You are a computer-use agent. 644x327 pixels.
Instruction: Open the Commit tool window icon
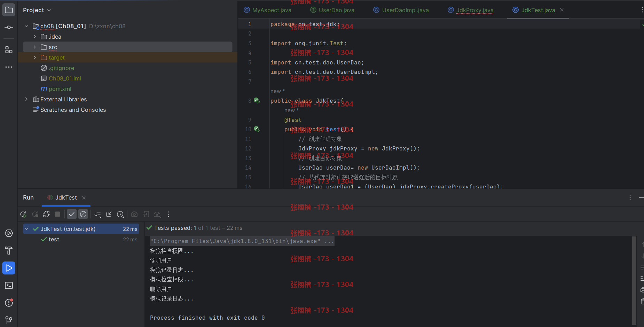9,27
